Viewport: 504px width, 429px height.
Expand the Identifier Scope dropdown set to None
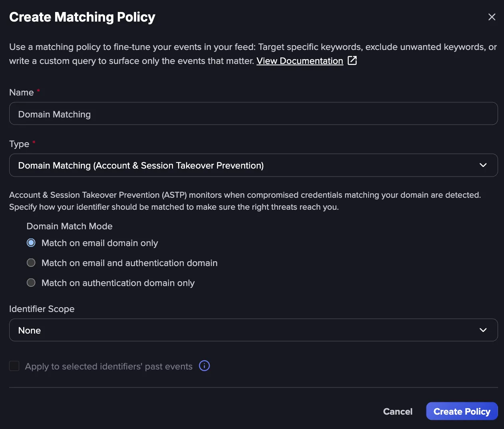(x=253, y=330)
